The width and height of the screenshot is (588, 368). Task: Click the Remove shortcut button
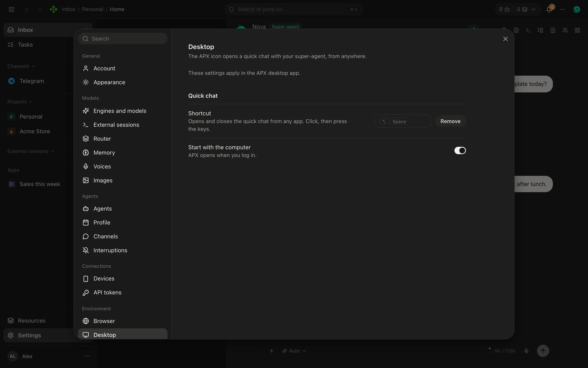pyautogui.click(x=450, y=121)
